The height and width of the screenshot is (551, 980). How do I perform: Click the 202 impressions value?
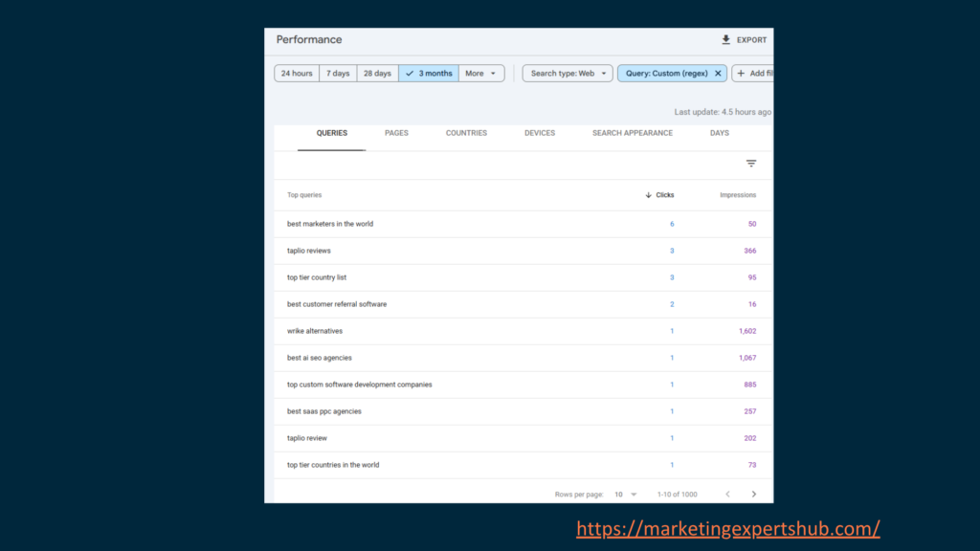pos(750,438)
